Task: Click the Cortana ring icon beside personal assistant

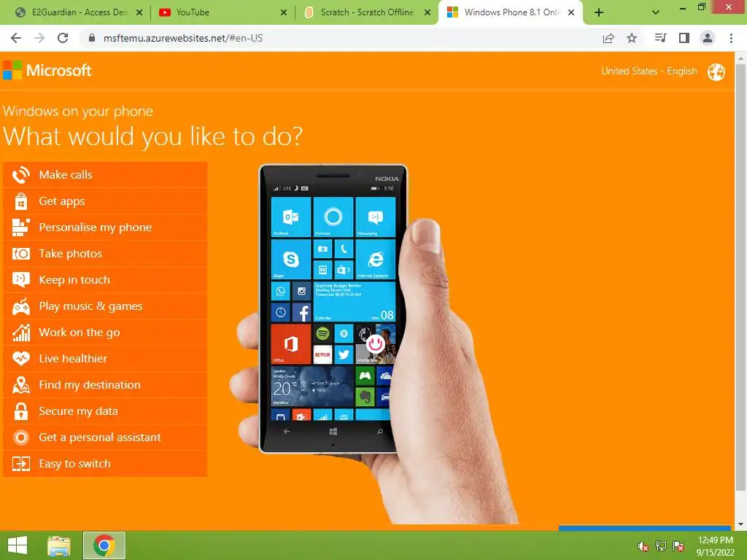Action: (21, 437)
